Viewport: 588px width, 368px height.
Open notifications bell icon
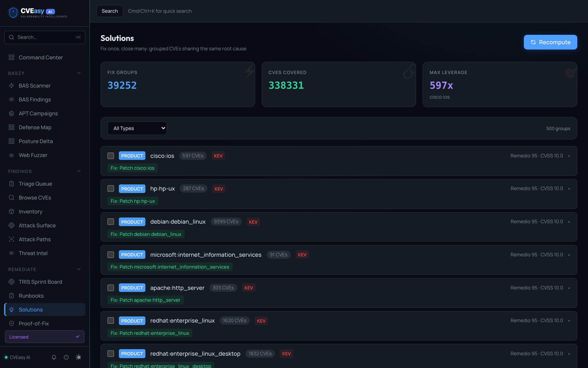click(54, 357)
